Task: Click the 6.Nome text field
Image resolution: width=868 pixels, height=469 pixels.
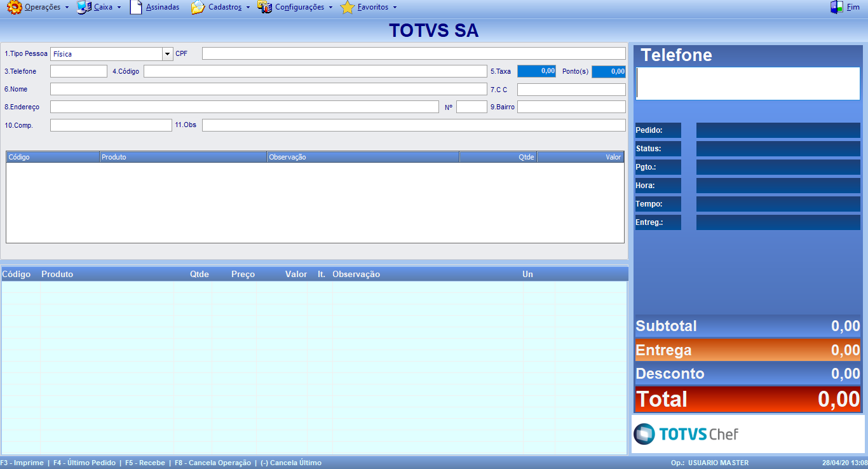Action: [269, 89]
